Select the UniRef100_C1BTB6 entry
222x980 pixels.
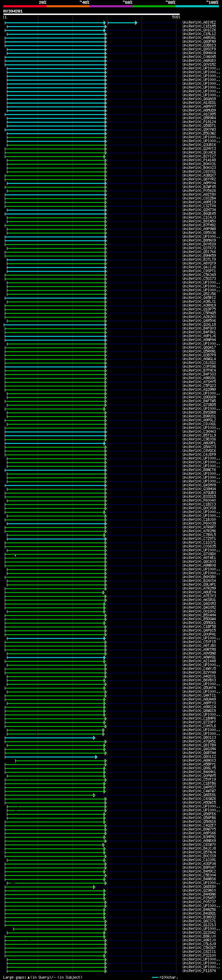pos(199,783)
